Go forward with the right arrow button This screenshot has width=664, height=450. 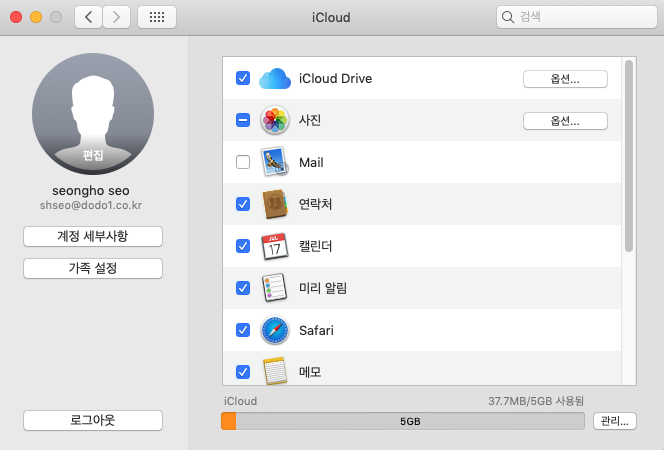click(116, 17)
